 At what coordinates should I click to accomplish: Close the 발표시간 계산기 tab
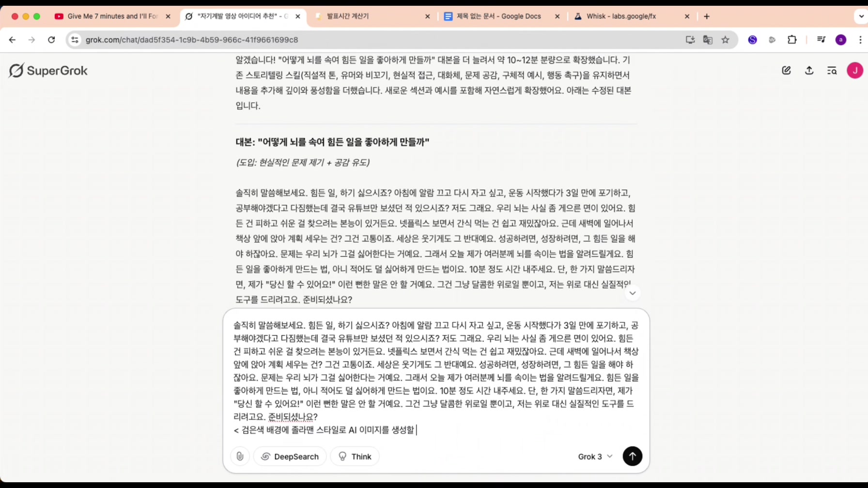coord(427,16)
